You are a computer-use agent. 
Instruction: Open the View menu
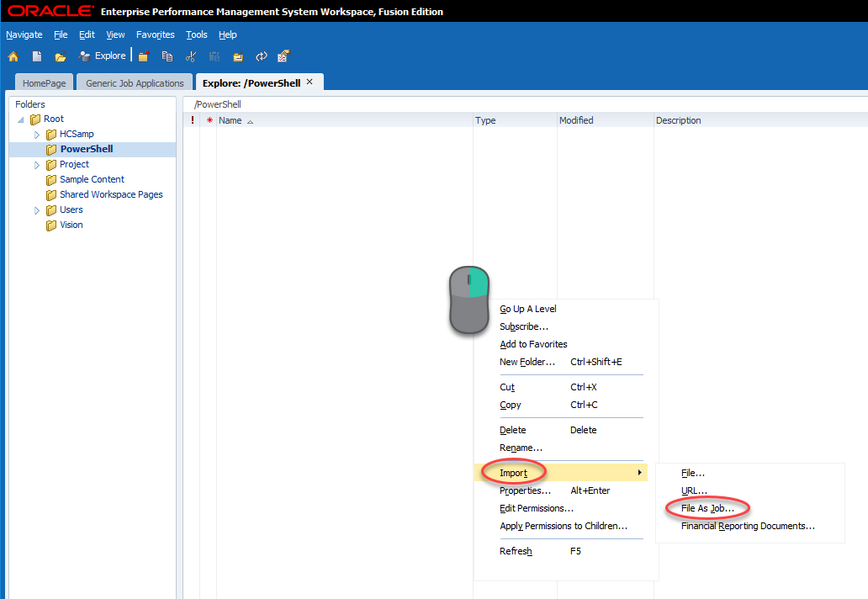116,34
